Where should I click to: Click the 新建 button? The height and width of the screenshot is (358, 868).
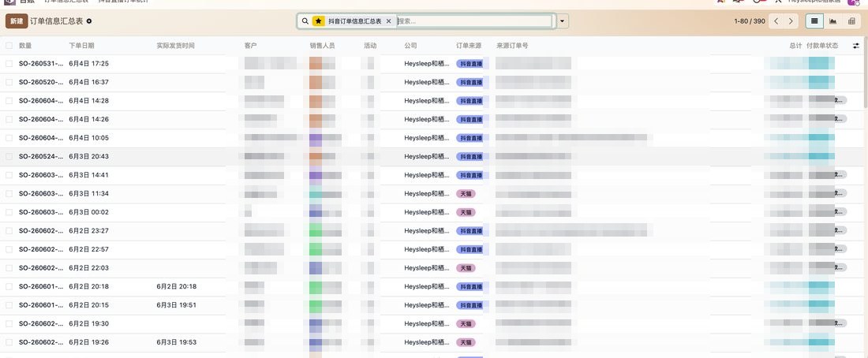(17, 21)
